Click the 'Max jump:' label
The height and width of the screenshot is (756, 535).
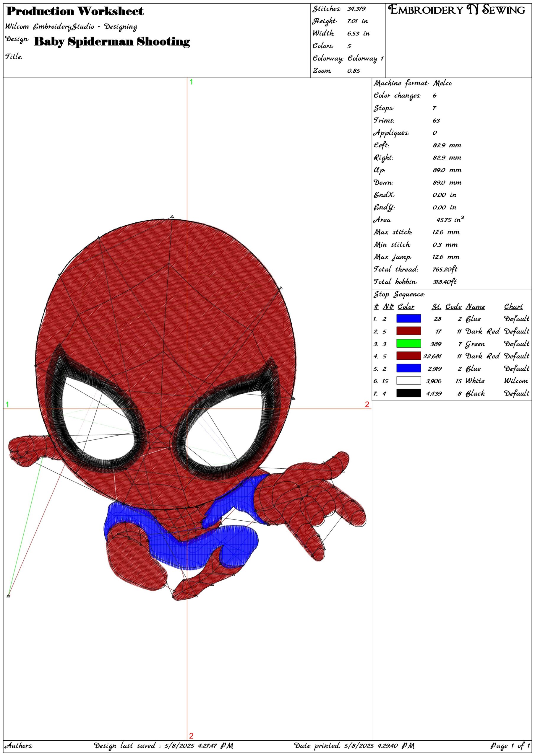click(392, 257)
